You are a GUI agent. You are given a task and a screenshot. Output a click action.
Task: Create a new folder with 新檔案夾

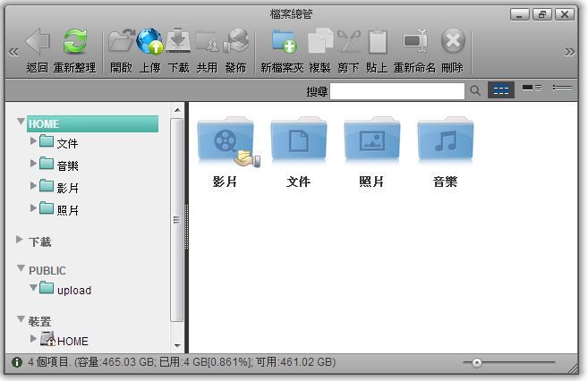pyautogui.click(x=282, y=42)
